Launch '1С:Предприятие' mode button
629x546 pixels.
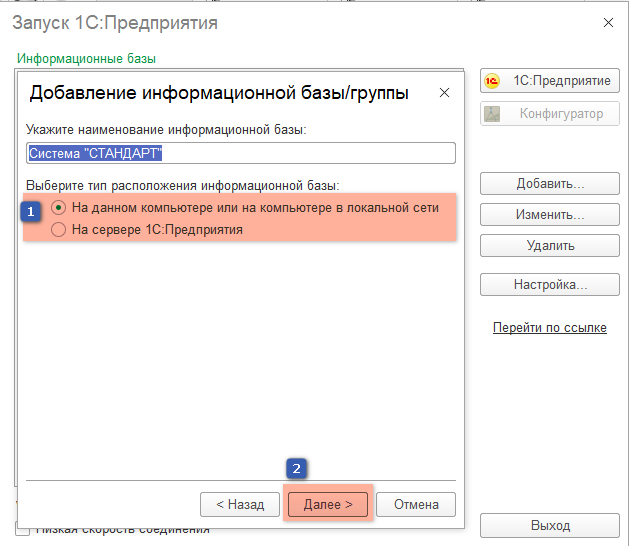[x=550, y=81]
